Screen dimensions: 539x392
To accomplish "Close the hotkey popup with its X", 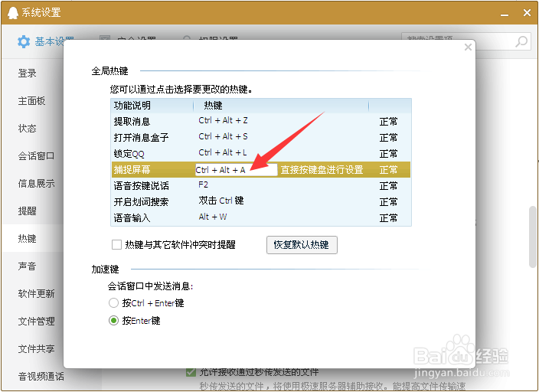I will point(468,47).
